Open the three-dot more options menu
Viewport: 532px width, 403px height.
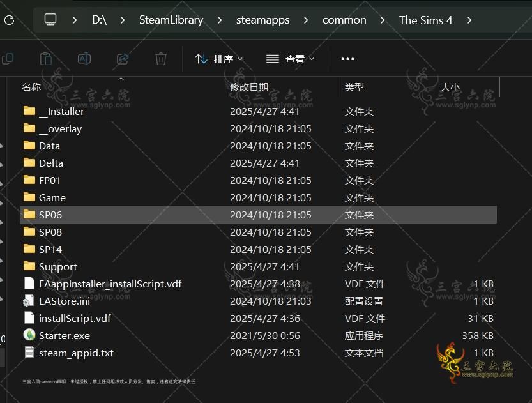pos(347,59)
